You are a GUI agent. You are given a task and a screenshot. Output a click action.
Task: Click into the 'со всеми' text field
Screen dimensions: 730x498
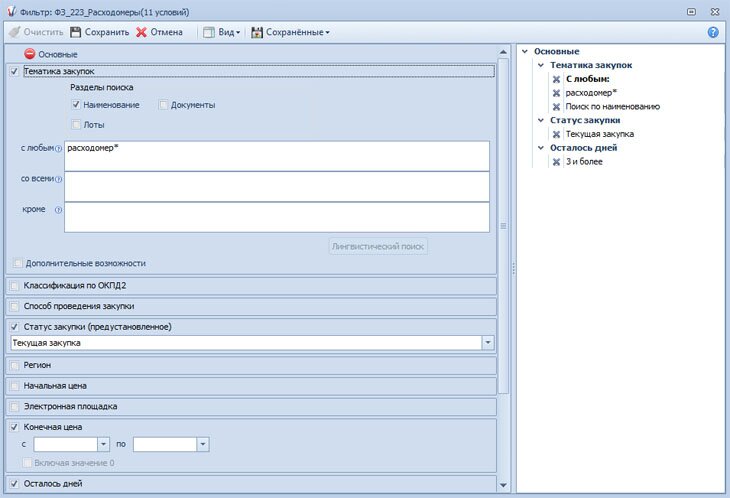276,187
